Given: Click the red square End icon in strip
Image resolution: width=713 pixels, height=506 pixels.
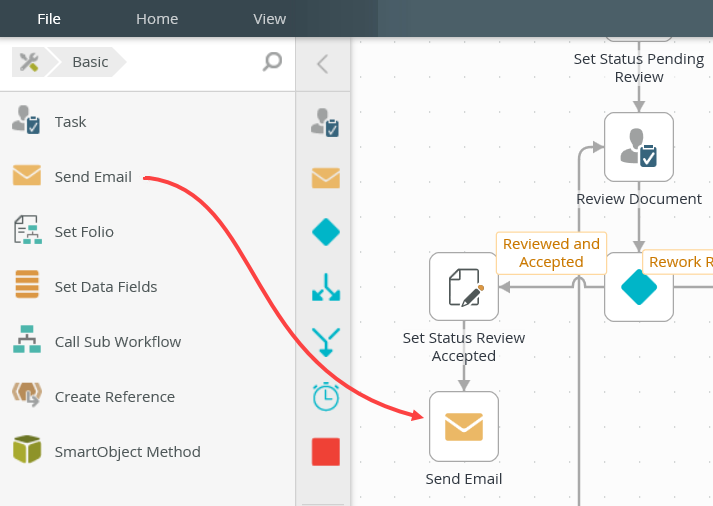Looking at the screenshot, I should pyautogui.click(x=326, y=452).
